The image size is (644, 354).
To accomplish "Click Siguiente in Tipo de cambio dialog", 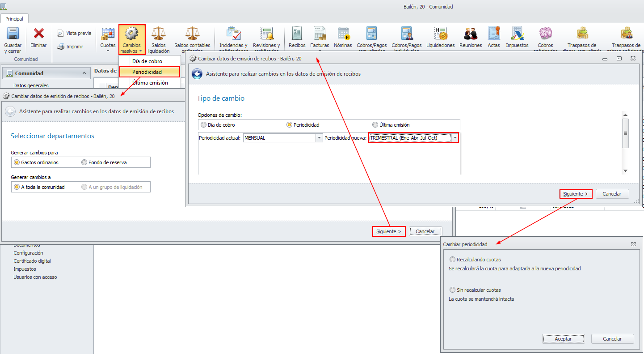I will (x=576, y=194).
